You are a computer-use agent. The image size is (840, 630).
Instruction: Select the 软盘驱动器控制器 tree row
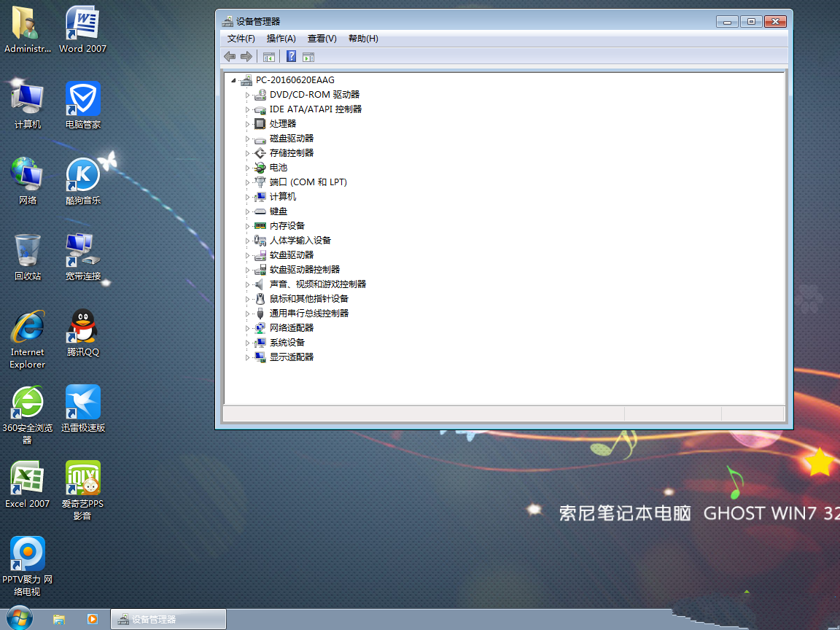[304, 270]
